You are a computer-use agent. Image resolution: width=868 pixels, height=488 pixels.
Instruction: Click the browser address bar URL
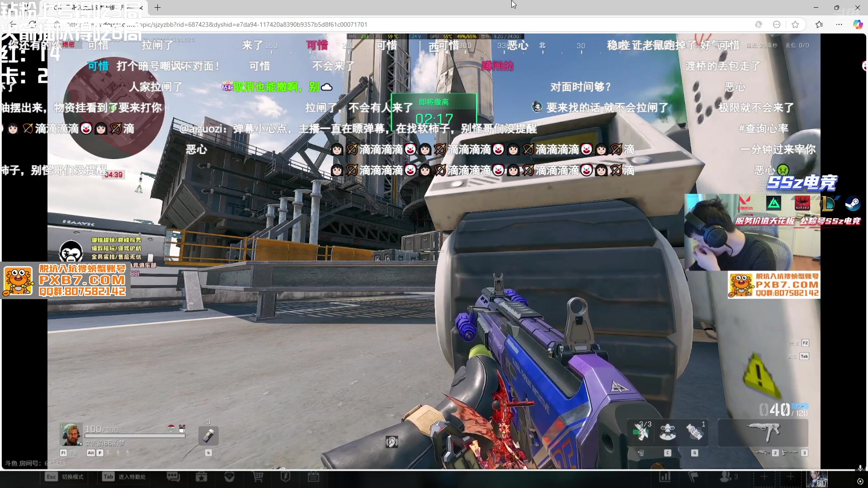click(217, 24)
